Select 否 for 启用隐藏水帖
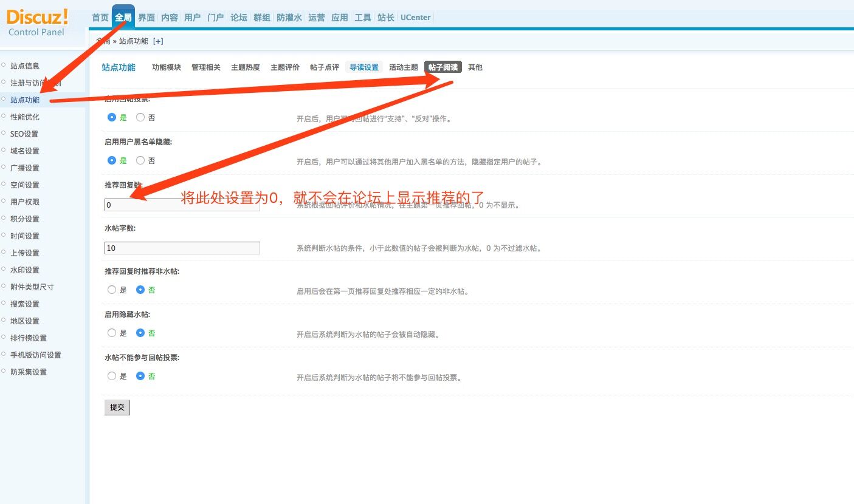Screen dimensions: 854x504 tap(140, 333)
